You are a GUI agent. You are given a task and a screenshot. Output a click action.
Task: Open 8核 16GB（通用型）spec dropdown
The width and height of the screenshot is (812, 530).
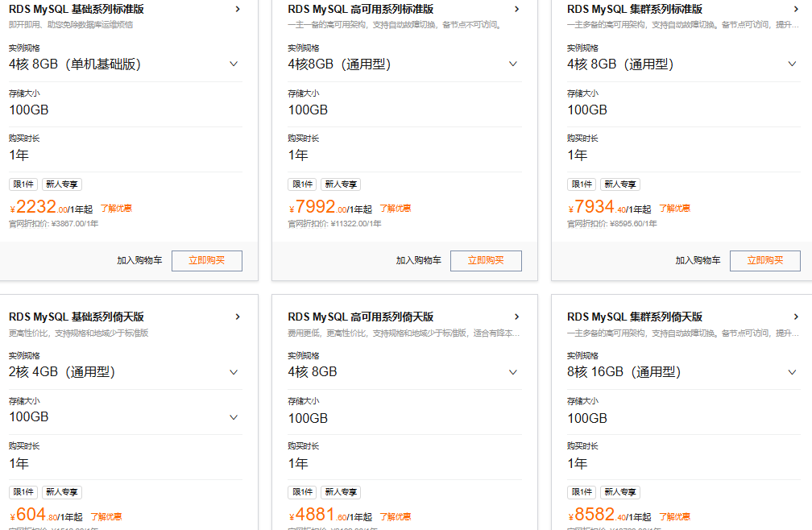(x=792, y=372)
